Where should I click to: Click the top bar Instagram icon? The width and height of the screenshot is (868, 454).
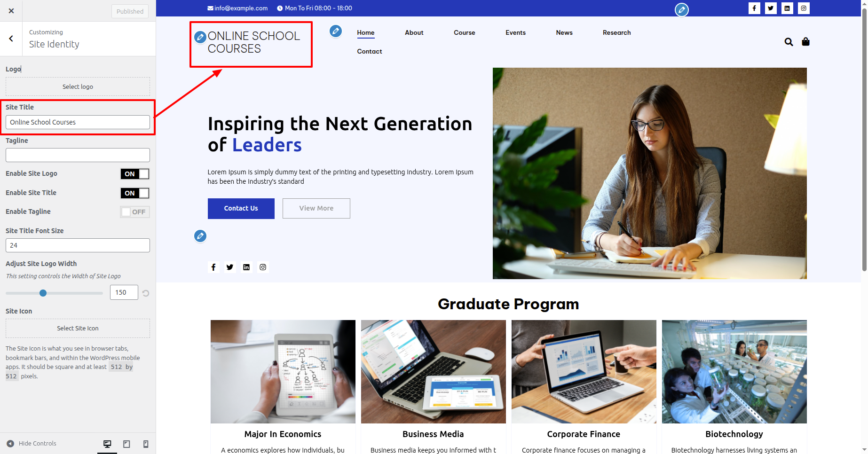[x=804, y=8]
